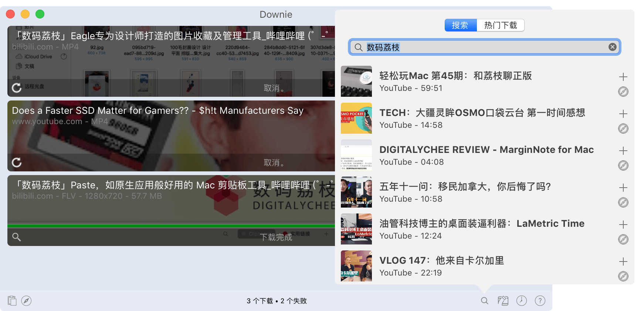This screenshot has width=644, height=311.
Task: Click the green progress bar of Paste download
Action: (171, 226)
